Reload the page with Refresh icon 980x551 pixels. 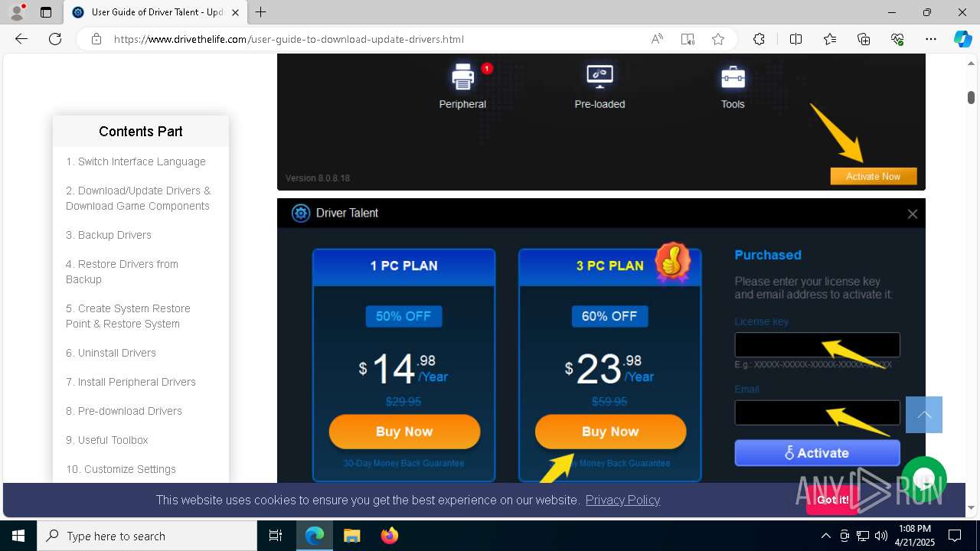tap(55, 39)
